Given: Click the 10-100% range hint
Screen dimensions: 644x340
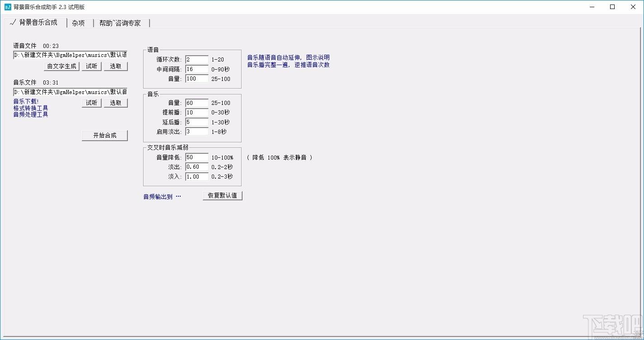Looking at the screenshot, I should point(222,158).
